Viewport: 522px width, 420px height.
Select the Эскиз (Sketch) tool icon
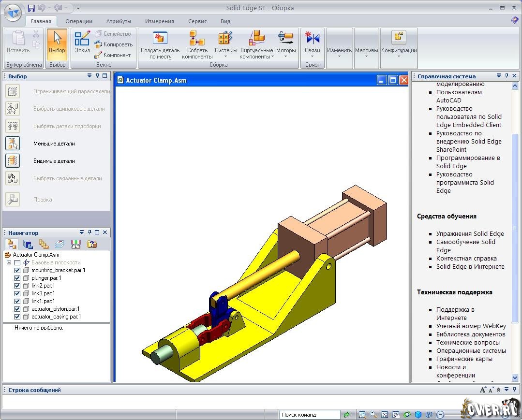(82, 39)
